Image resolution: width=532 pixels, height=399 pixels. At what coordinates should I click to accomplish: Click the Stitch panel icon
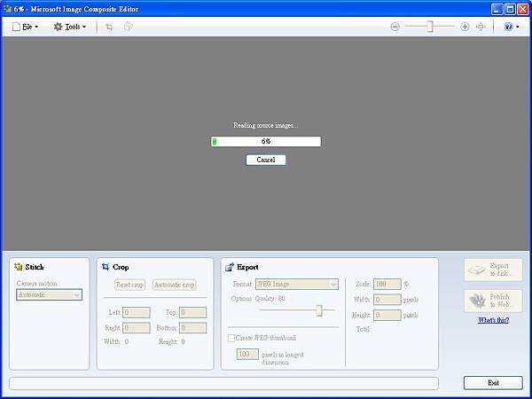pyautogui.click(x=19, y=267)
